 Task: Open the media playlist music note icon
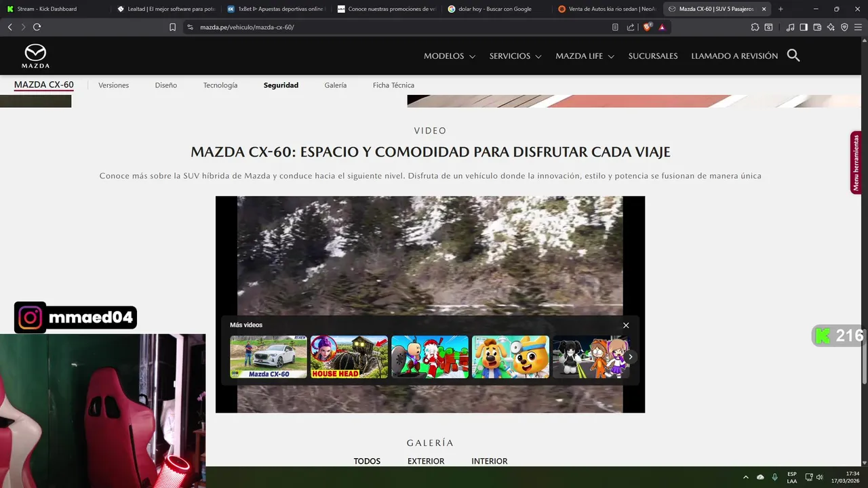coord(790,27)
